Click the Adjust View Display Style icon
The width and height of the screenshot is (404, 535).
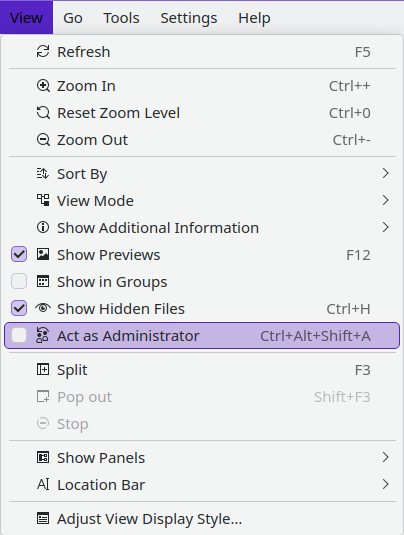(x=43, y=519)
